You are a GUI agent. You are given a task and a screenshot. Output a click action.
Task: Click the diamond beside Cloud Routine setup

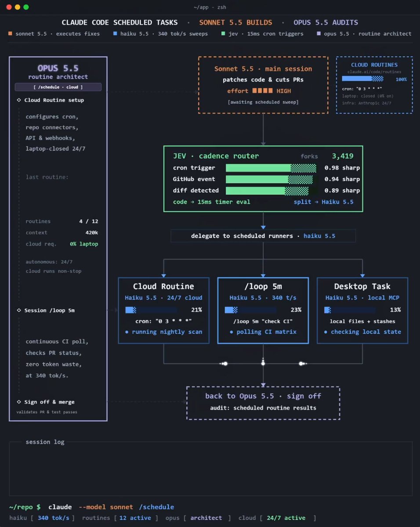tap(18, 100)
